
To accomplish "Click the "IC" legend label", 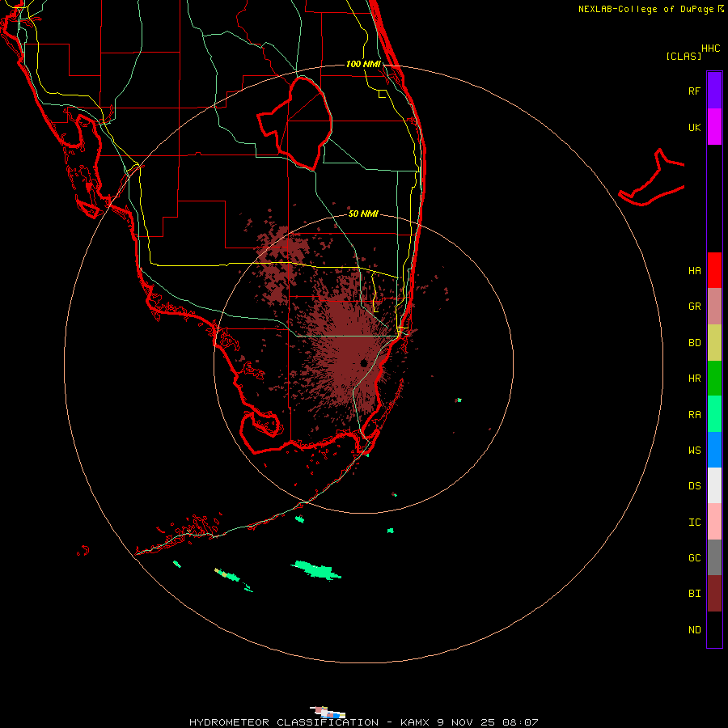I will tap(694, 523).
